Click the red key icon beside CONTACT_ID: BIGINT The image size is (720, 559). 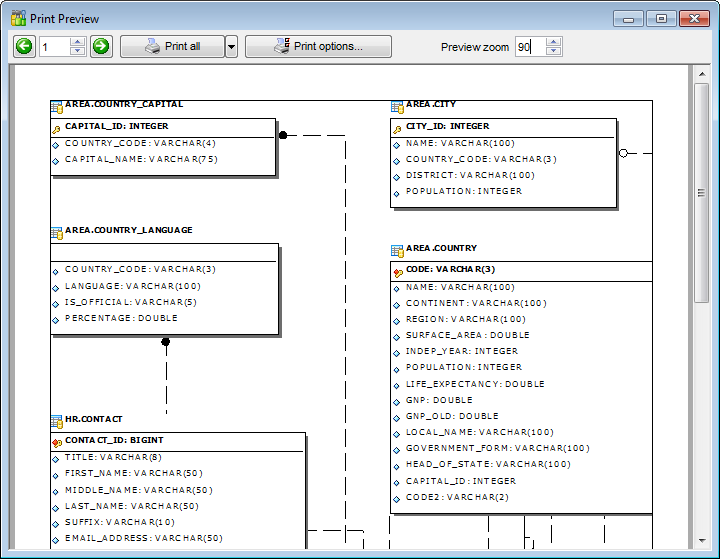point(57,443)
